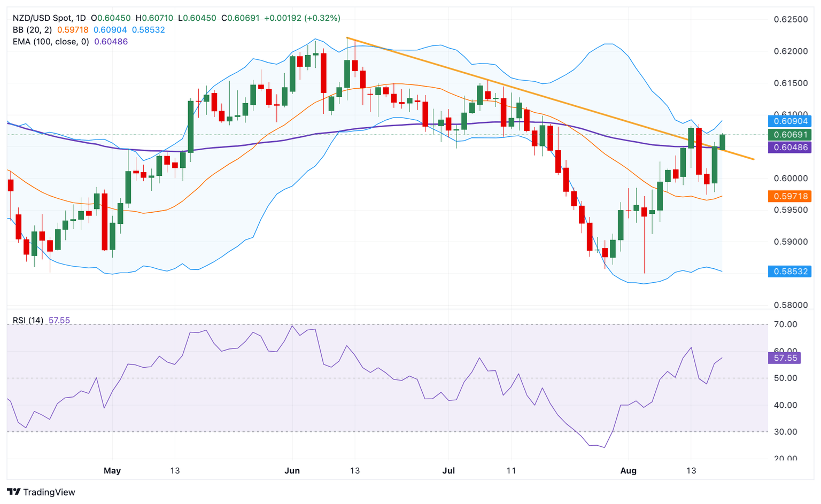
Task: Click the Jun label on time axis
Action: click(x=292, y=471)
